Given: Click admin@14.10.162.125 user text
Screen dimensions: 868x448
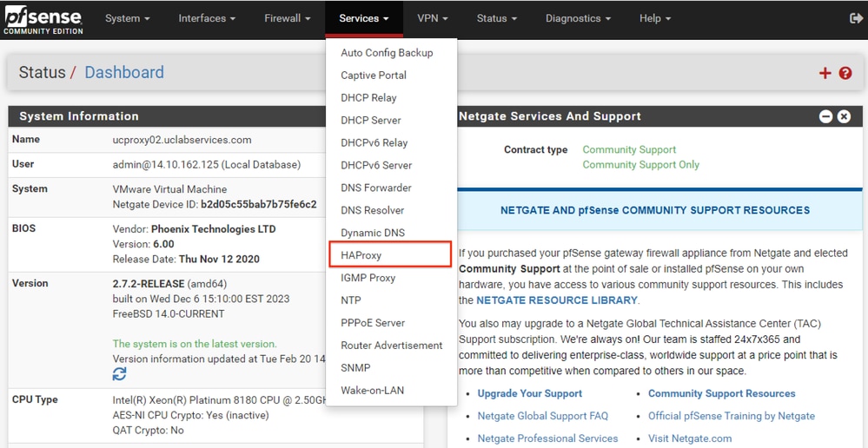Looking at the screenshot, I should click(x=207, y=164).
